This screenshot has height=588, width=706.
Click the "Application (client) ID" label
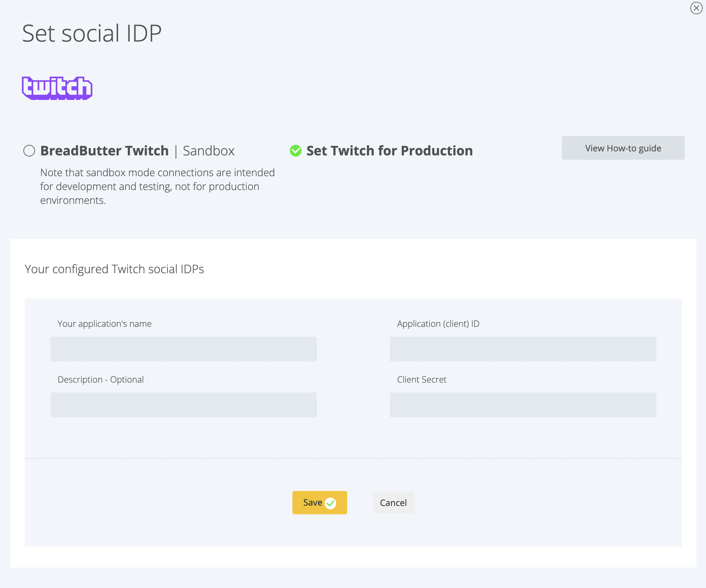tap(438, 324)
